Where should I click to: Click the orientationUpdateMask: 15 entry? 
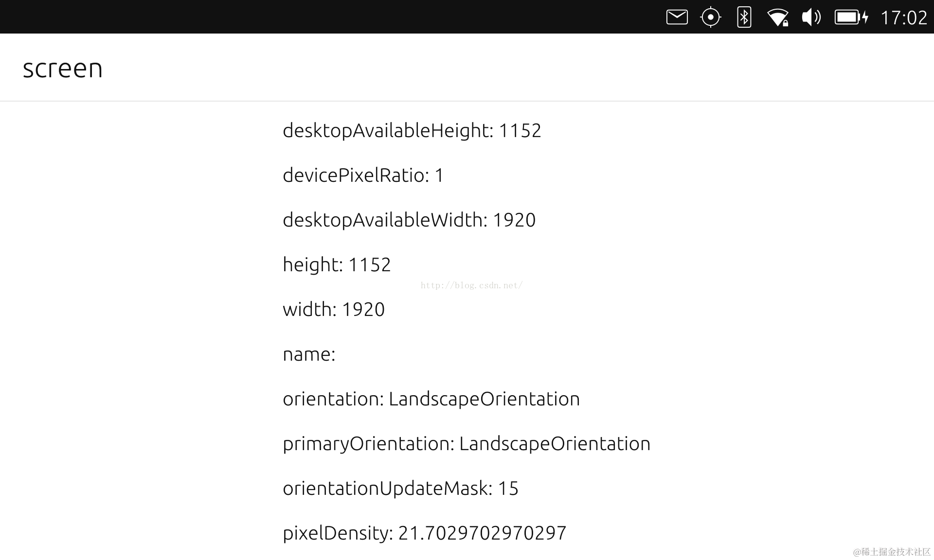tap(400, 488)
